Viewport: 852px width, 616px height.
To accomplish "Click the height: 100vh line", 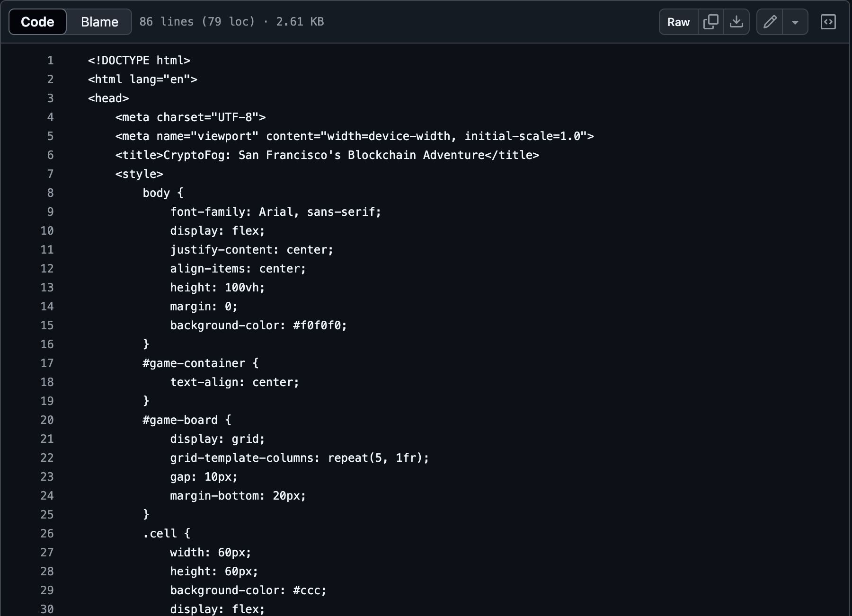I will coord(217,288).
